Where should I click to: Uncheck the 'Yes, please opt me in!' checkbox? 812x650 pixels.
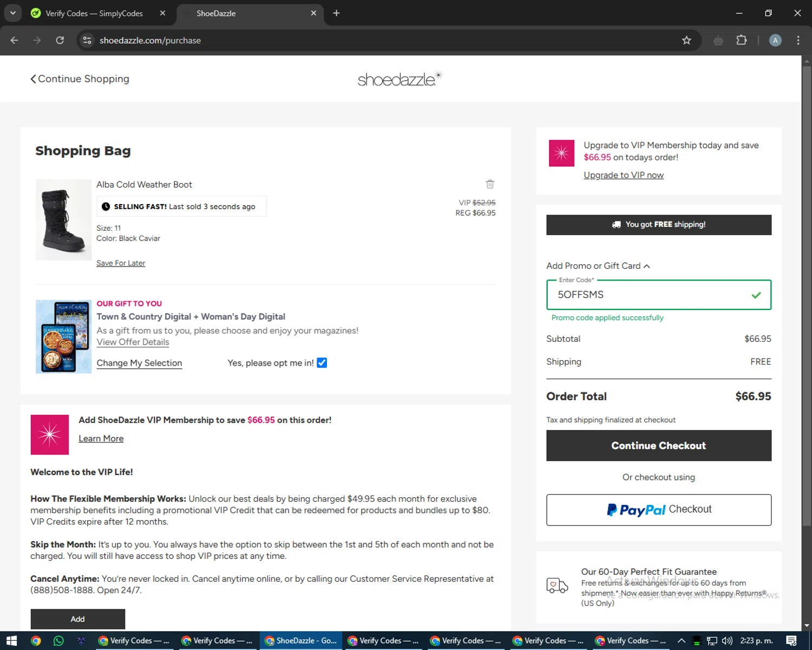pyautogui.click(x=322, y=363)
